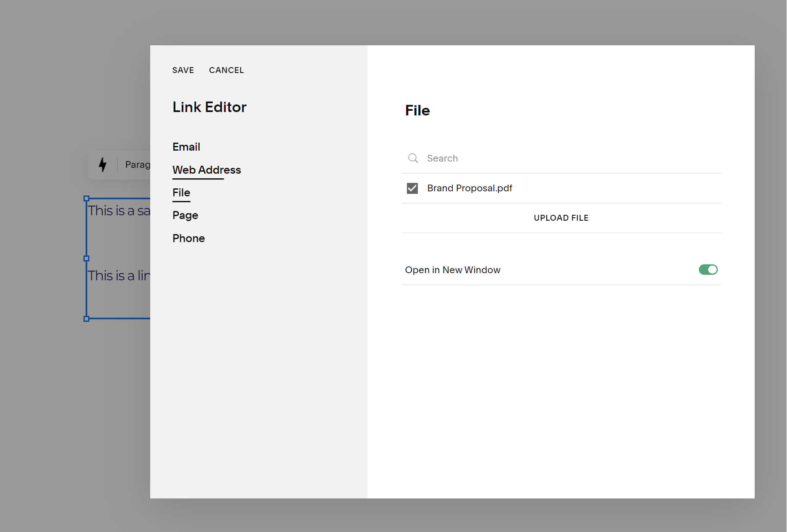This screenshot has width=787, height=532.
Task: Cancel the Link Editor
Action: [227, 70]
